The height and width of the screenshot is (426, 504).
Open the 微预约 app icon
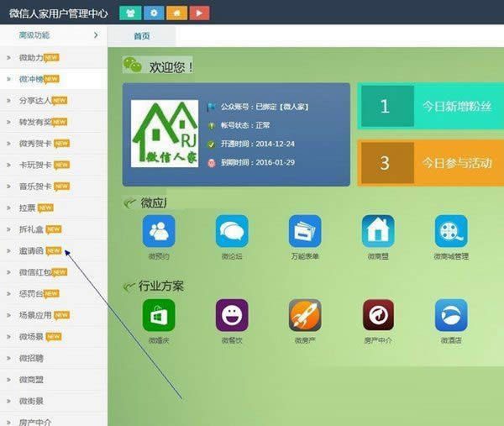(x=159, y=231)
